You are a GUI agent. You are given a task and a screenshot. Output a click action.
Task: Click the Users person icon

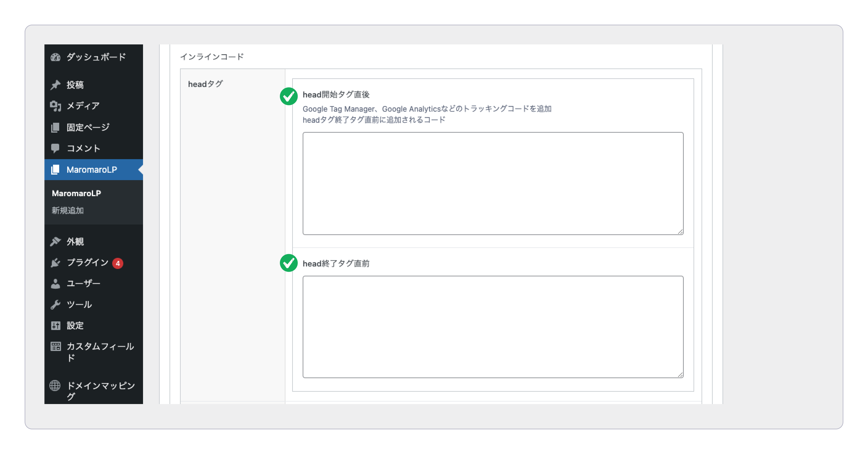click(55, 284)
